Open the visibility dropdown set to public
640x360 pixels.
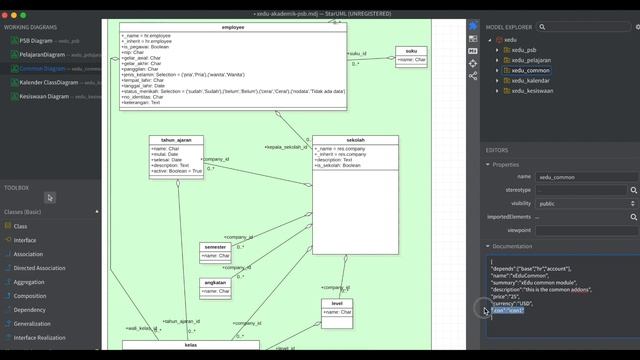[x=587, y=204]
